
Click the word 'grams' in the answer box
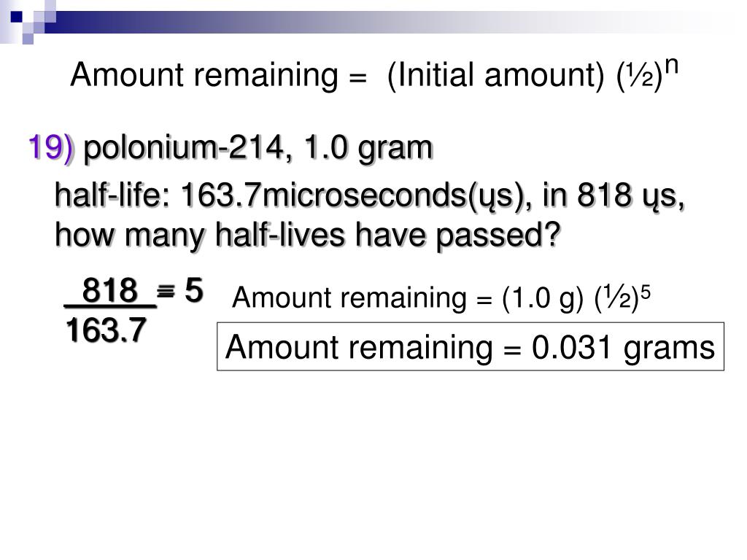coord(670,349)
